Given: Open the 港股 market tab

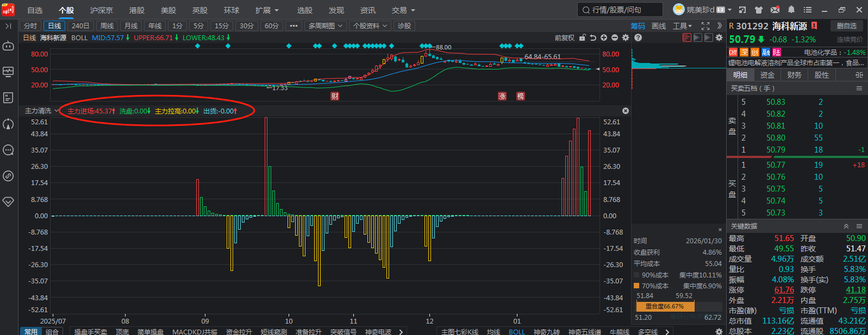Looking at the screenshot, I should 137,10.
